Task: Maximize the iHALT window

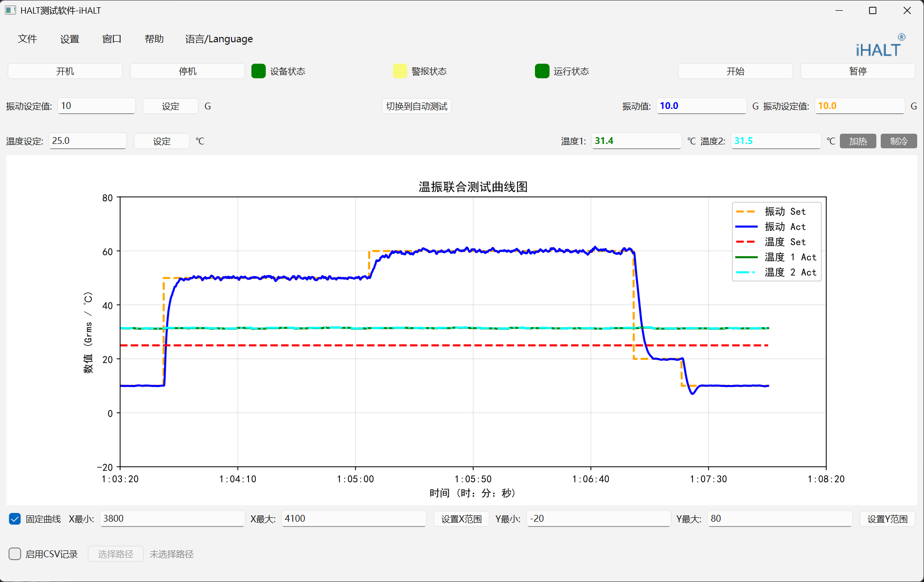Action: [872, 11]
